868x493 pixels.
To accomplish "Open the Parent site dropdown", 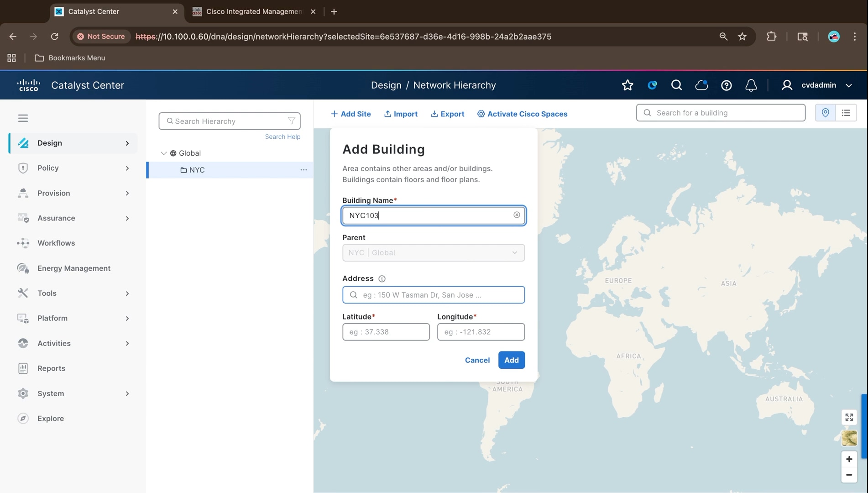I will click(433, 253).
